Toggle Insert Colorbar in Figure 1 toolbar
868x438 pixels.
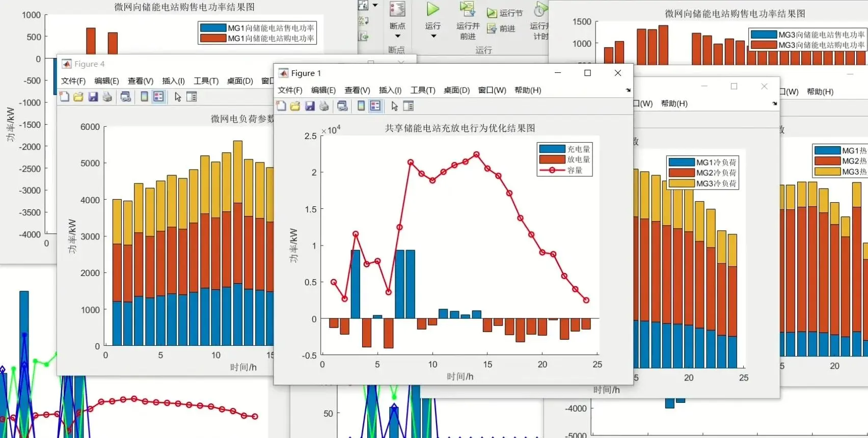361,106
